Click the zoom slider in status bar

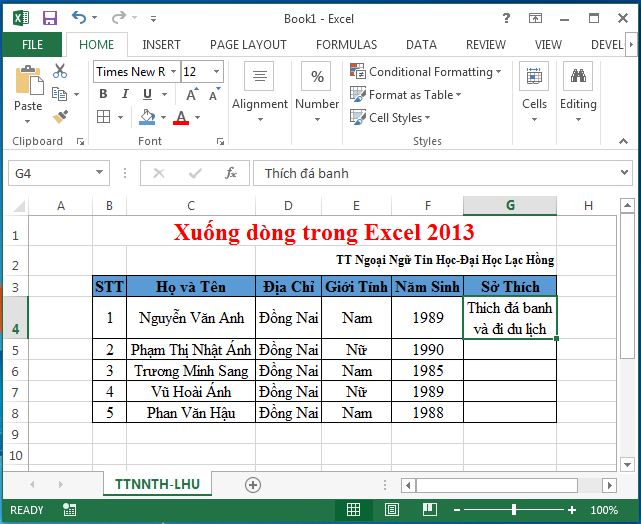tap(514, 510)
